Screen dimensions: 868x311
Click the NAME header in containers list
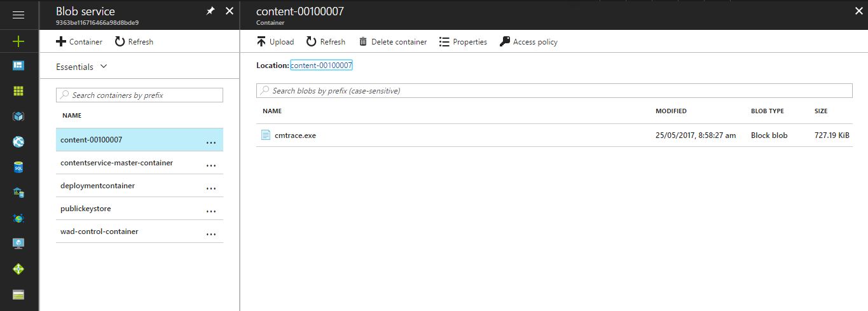(72, 116)
